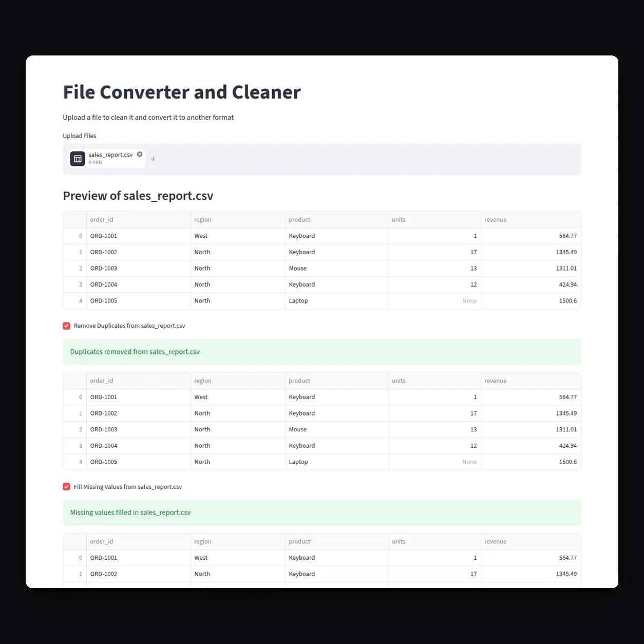Viewport: 644px width, 644px height.
Task: Select the 0.9KB file size text
Action: coord(95,163)
